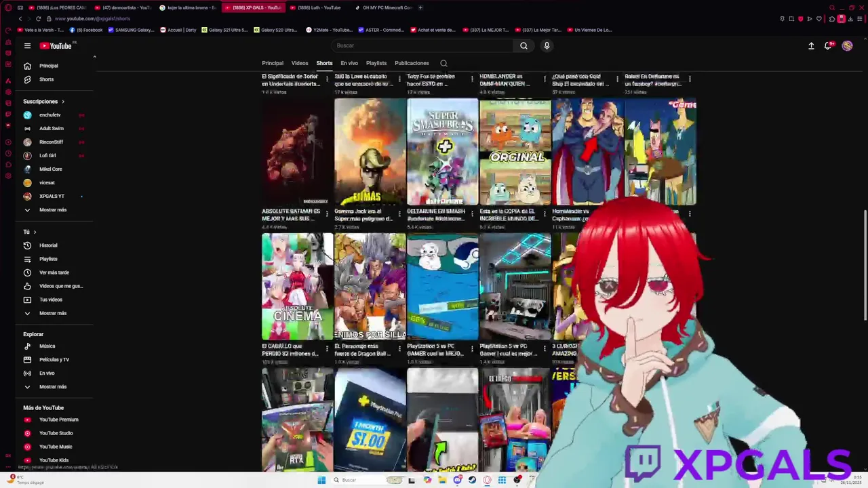The height and width of the screenshot is (488, 868).
Task: Open options menu for DELTARUNE EN SMASH short
Action: click(x=472, y=214)
